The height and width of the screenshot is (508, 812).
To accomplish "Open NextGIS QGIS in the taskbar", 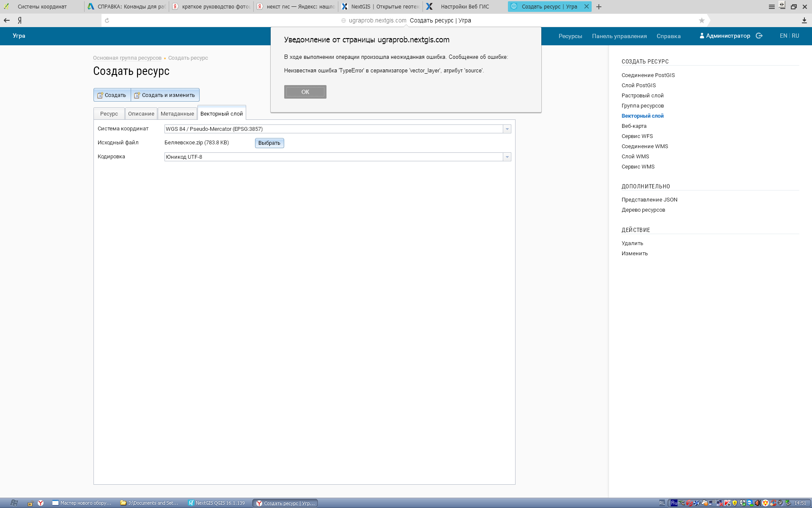I will pyautogui.click(x=217, y=503).
